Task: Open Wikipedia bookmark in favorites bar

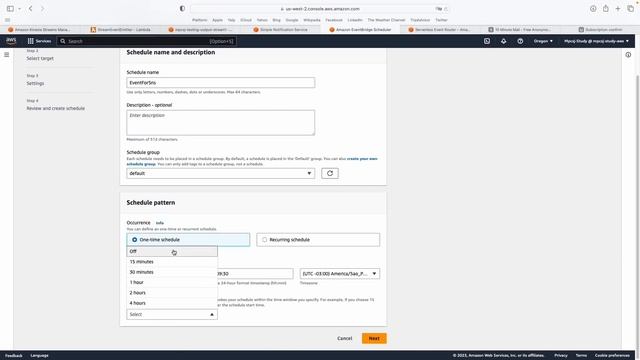Action: [312, 20]
